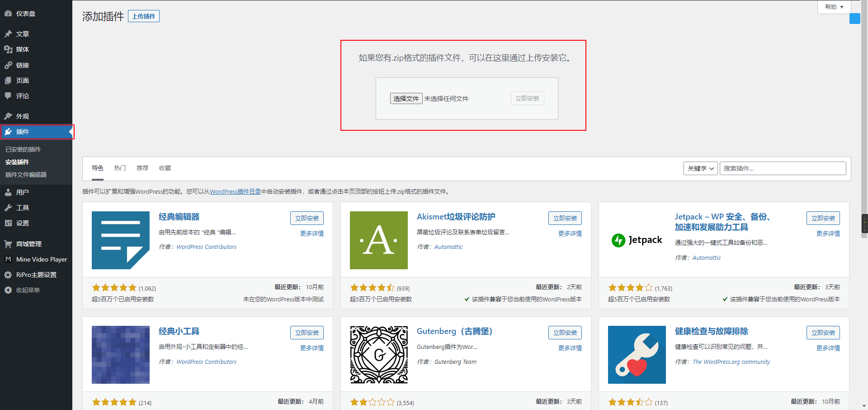Open the keyword search type dropdown

click(x=700, y=168)
